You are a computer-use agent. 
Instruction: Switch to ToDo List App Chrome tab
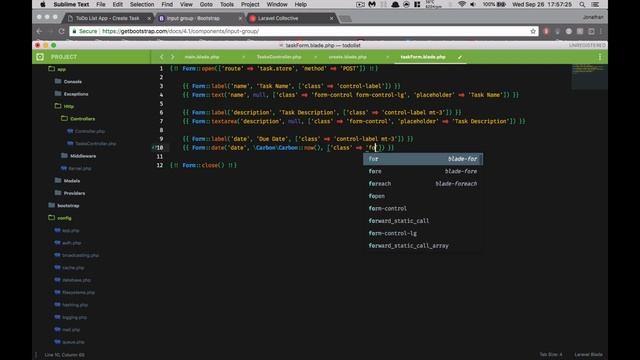108,18
